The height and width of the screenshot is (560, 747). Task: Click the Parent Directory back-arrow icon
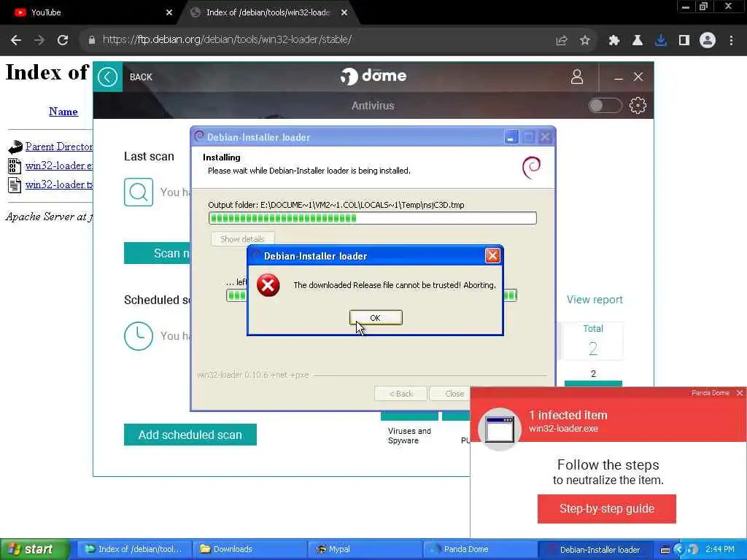pyautogui.click(x=15, y=147)
